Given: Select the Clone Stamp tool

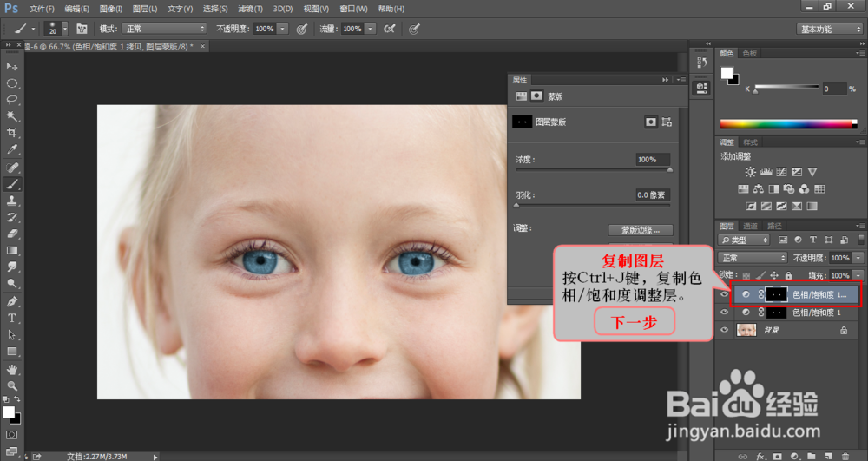Looking at the screenshot, I should click(x=11, y=201).
